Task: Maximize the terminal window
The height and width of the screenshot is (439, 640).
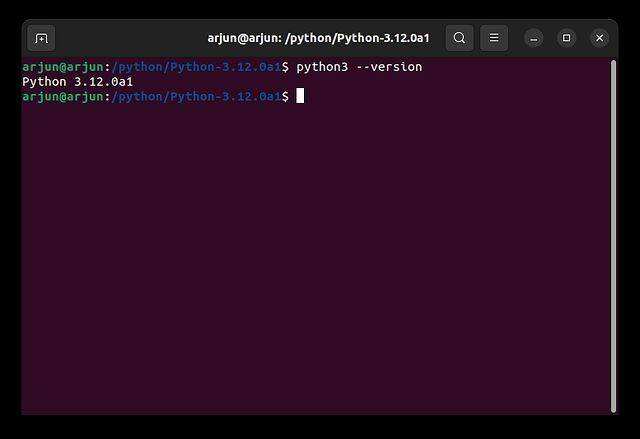Action: click(x=567, y=38)
